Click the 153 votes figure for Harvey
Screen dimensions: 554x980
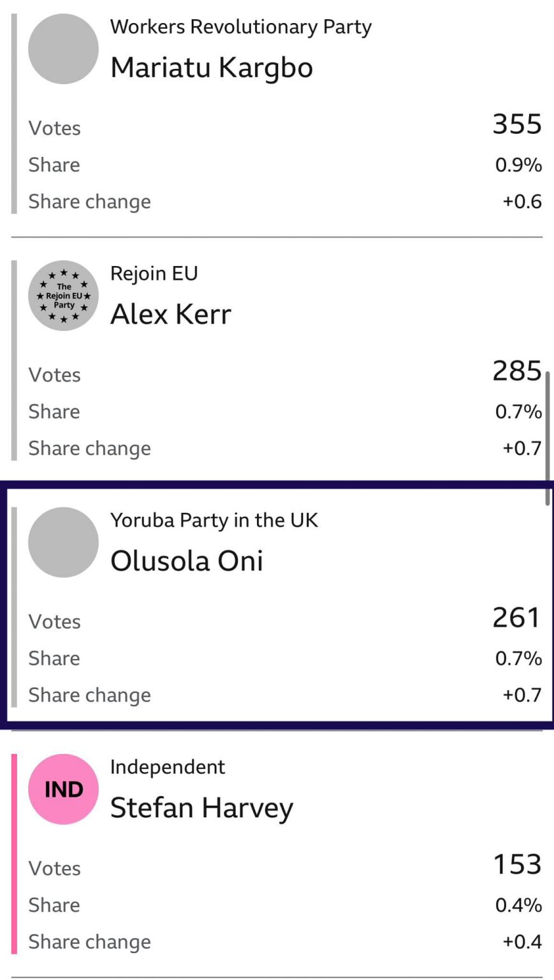[x=517, y=865]
